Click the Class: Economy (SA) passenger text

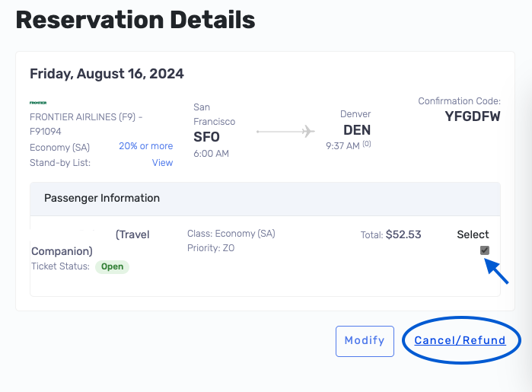[231, 234]
